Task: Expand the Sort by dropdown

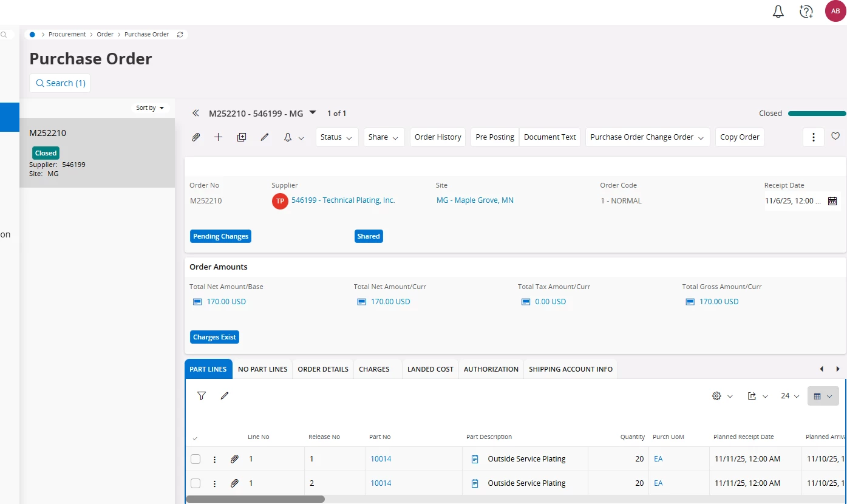Action: [x=150, y=108]
